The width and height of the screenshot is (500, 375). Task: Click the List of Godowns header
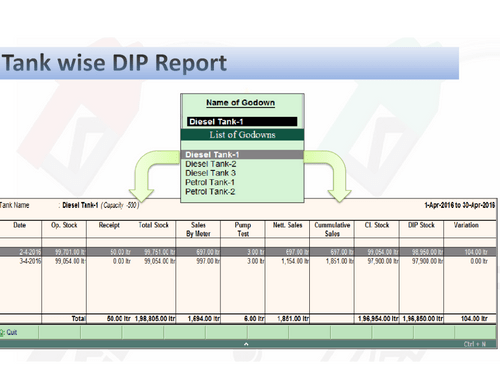(x=242, y=135)
